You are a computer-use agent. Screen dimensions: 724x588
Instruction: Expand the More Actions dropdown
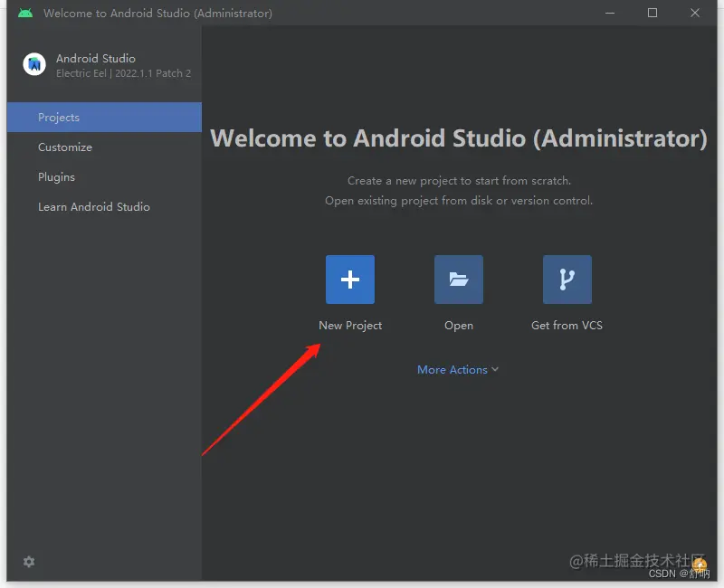tap(458, 370)
